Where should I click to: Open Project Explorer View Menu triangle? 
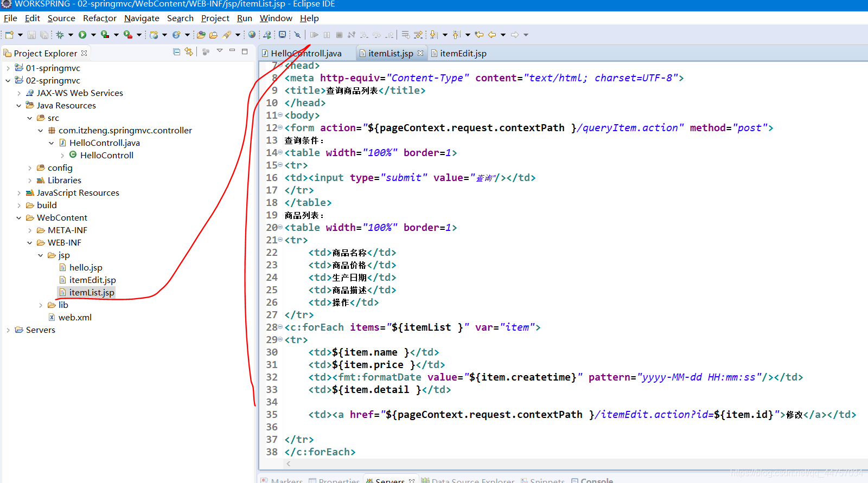pyautogui.click(x=220, y=50)
